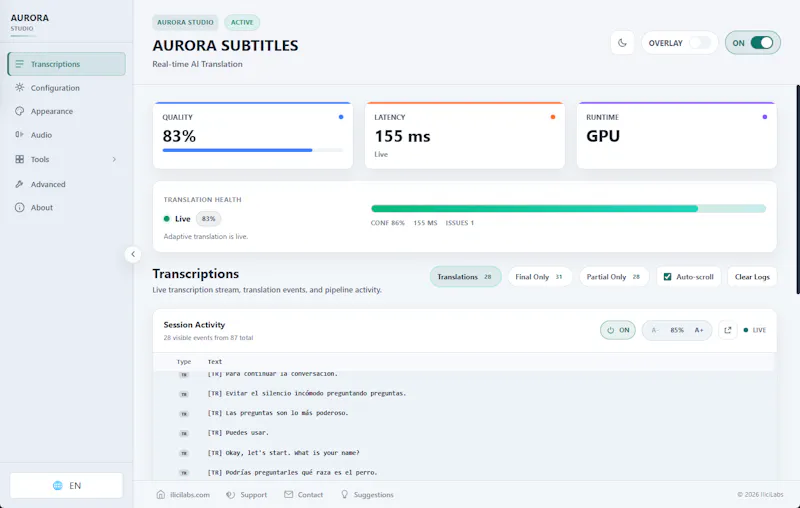Viewport: 800px width, 508px height.
Task: Click the AURORA STUDIO badge
Action: (x=185, y=22)
